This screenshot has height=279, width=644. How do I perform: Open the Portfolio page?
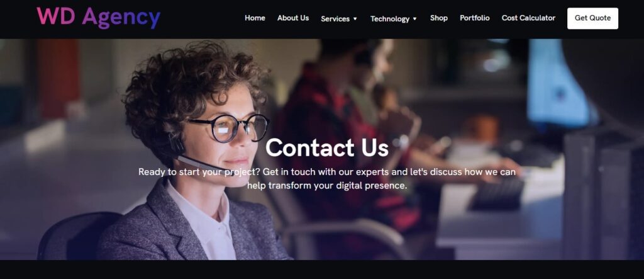tap(474, 18)
